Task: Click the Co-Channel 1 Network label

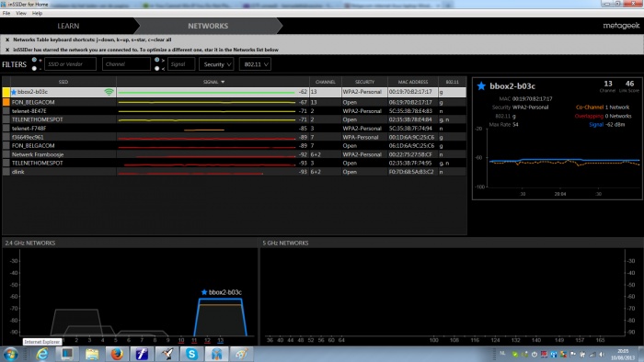Action: pos(603,107)
